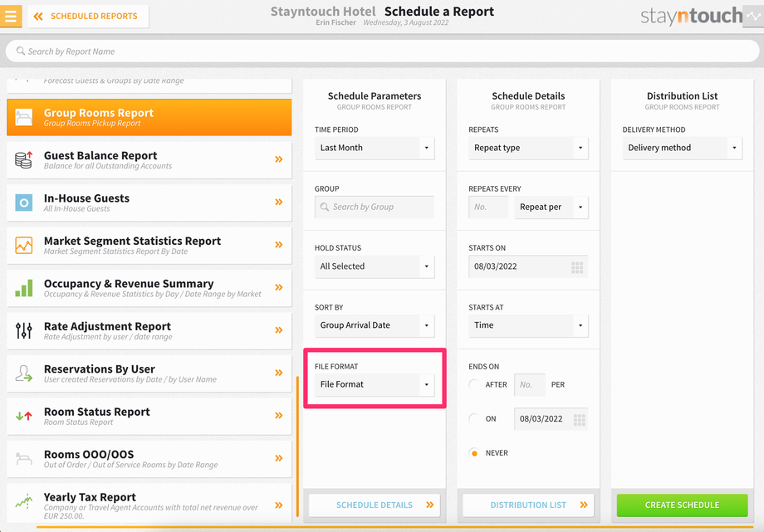Open the In-House Guests chevron arrow

click(x=279, y=202)
